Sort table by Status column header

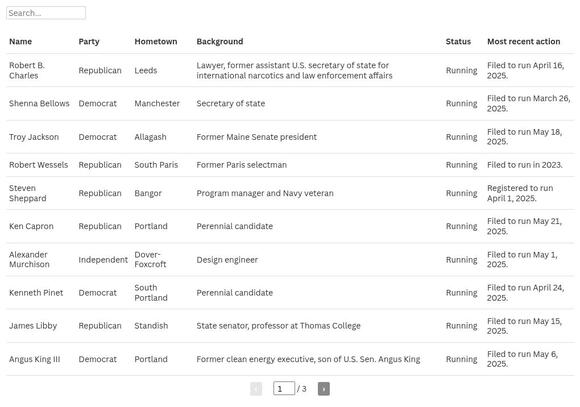458,41
